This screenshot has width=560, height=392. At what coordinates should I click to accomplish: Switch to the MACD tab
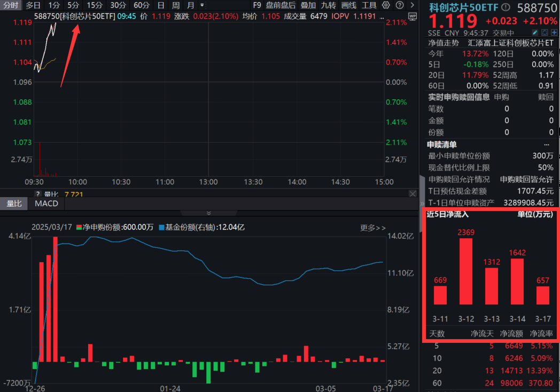tap(46, 203)
